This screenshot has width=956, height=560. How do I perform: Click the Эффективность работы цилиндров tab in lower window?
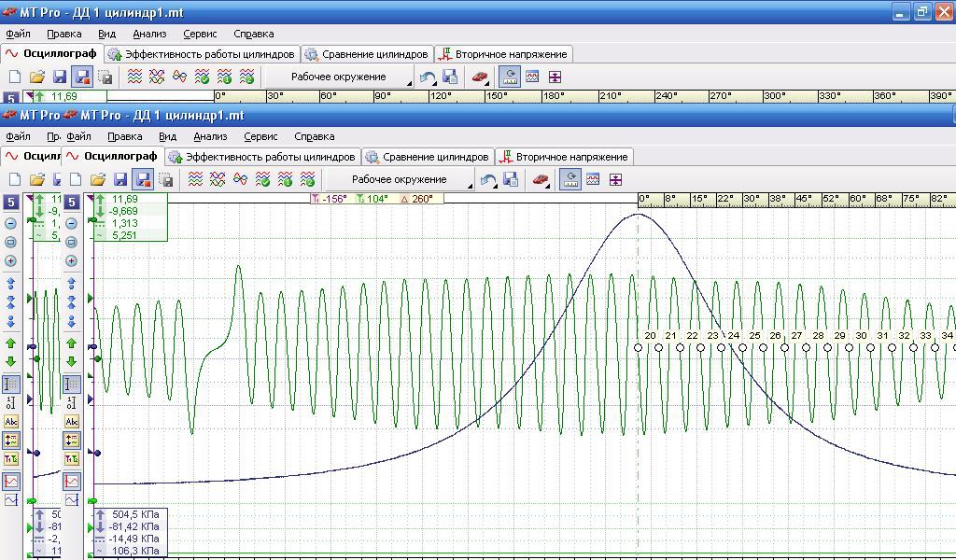pos(261,157)
